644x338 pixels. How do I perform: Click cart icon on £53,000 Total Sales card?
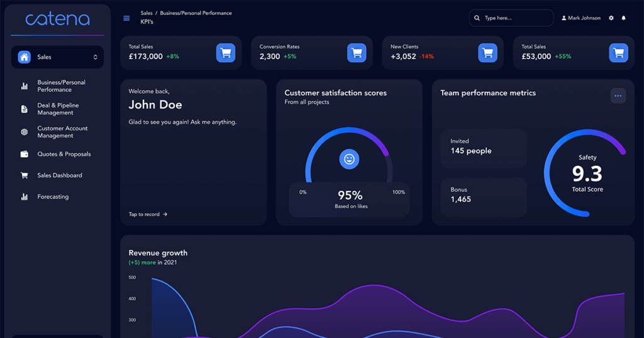coord(619,53)
